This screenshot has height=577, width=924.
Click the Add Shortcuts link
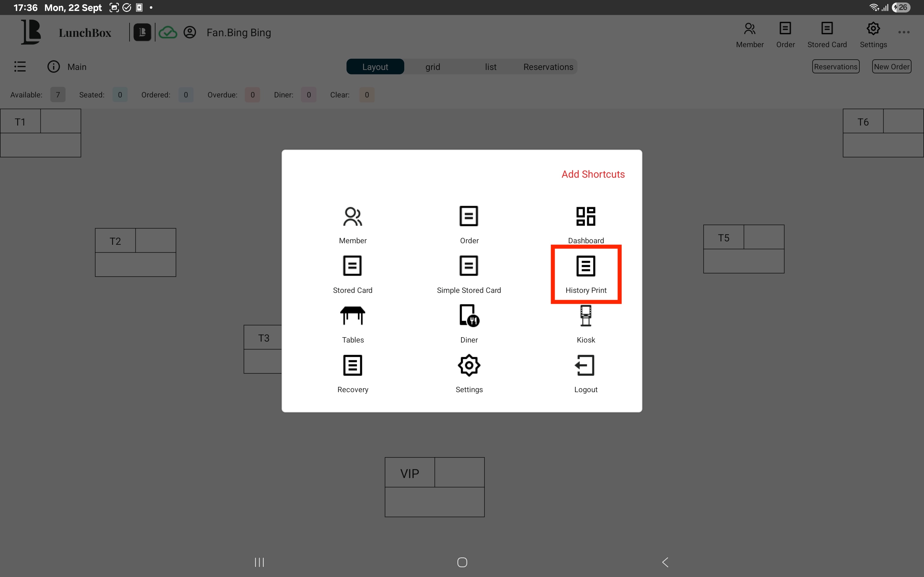(x=593, y=175)
